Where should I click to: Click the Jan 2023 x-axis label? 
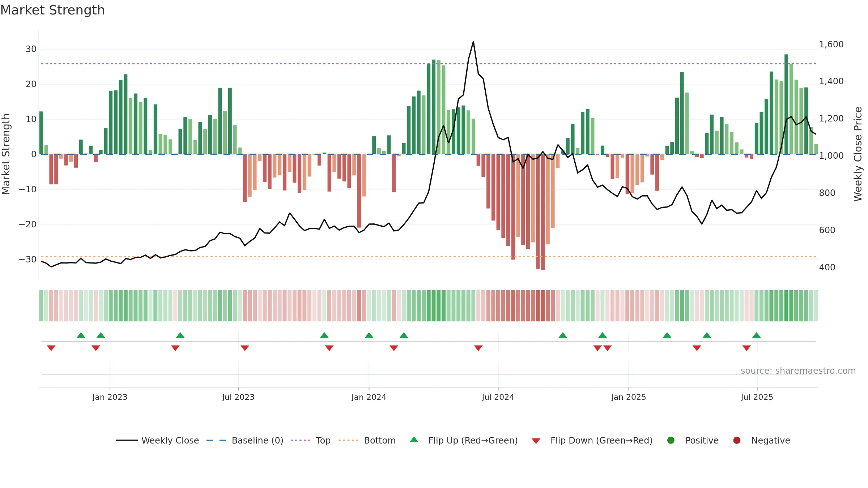click(x=110, y=397)
